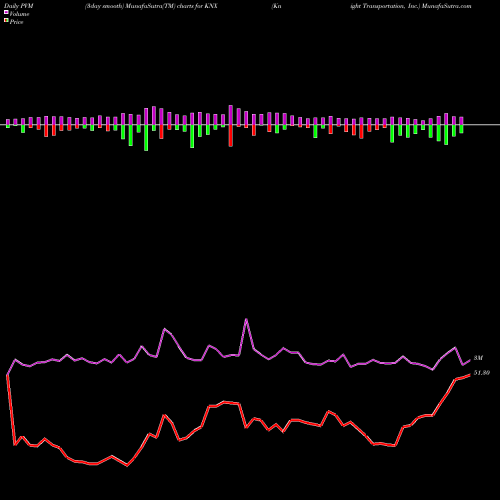Click the '51.89' price value label
This screenshot has width=500, height=500.
(x=482, y=373)
